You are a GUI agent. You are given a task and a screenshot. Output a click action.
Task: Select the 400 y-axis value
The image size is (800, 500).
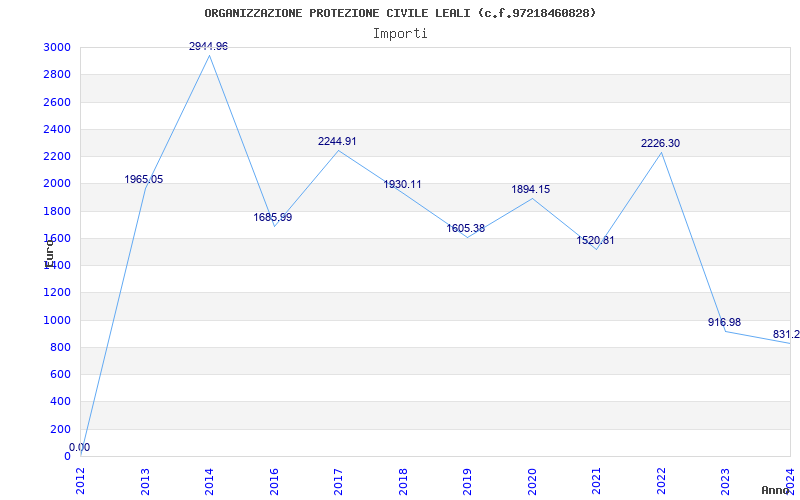(61, 402)
